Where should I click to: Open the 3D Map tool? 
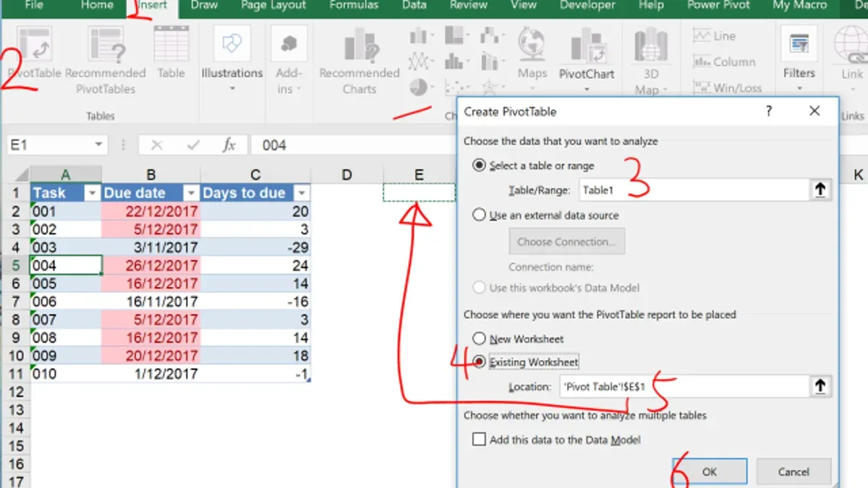650,61
